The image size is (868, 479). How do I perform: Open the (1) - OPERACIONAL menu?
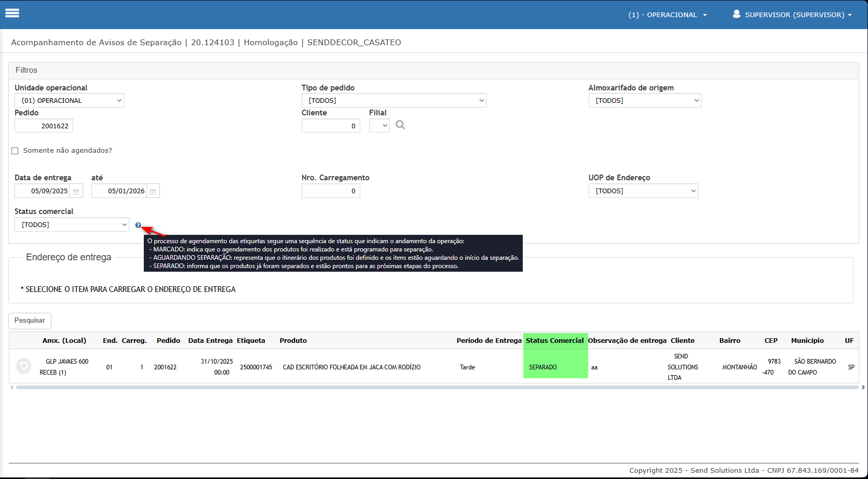tap(667, 15)
